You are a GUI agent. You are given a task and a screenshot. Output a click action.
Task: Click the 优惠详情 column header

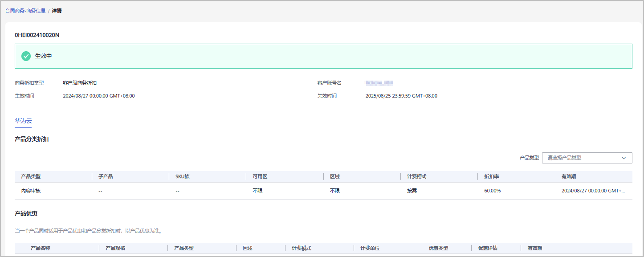(x=488, y=248)
